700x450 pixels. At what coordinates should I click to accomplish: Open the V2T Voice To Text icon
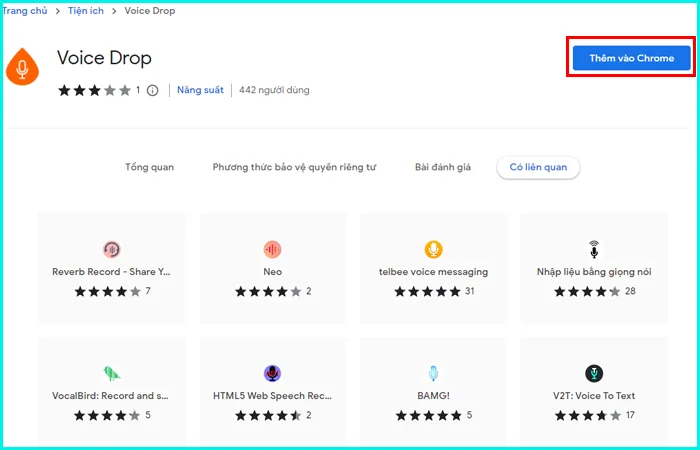[x=594, y=373]
